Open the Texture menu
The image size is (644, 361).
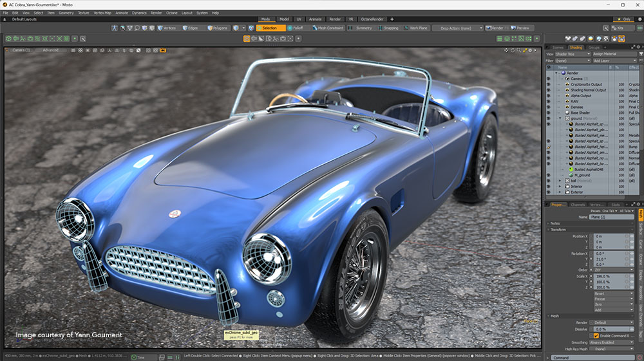pyautogui.click(x=84, y=12)
